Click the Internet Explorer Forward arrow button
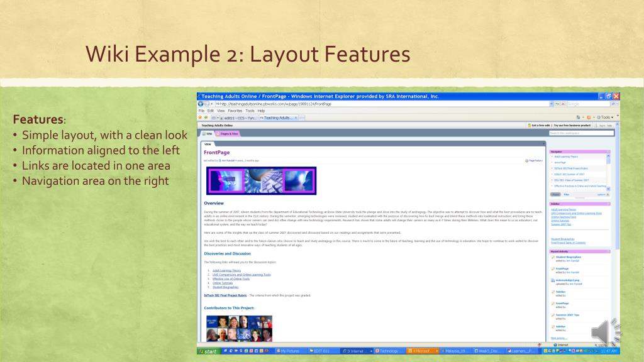 click(x=207, y=104)
